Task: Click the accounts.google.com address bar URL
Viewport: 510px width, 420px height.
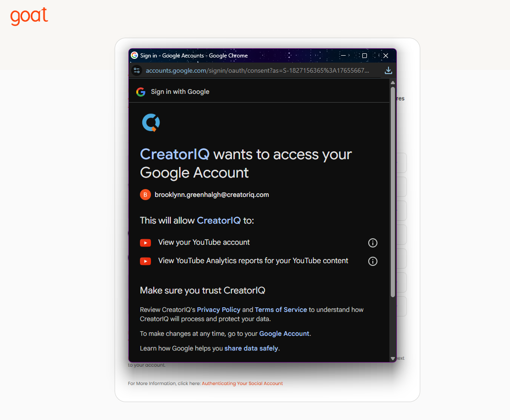Action: tap(257, 70)
